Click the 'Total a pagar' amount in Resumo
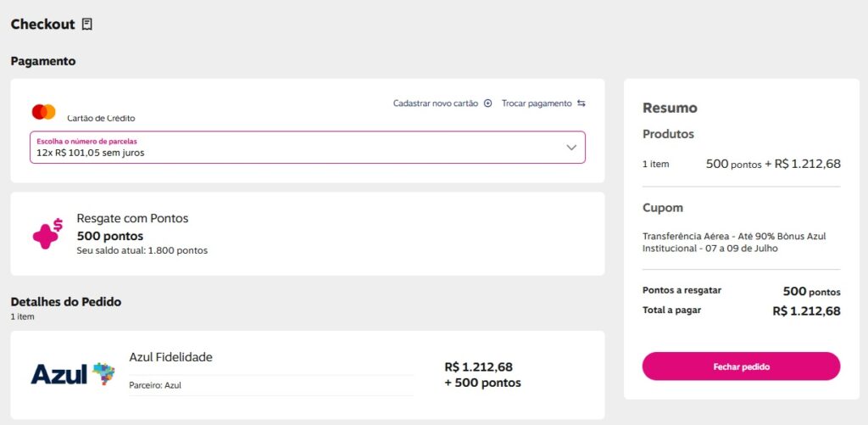Screen dimensions: 868x425 [806, 311]
